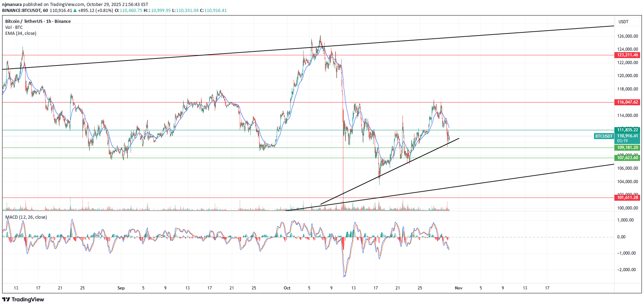Click the MACD 0.00 axis label

(621, 237)
